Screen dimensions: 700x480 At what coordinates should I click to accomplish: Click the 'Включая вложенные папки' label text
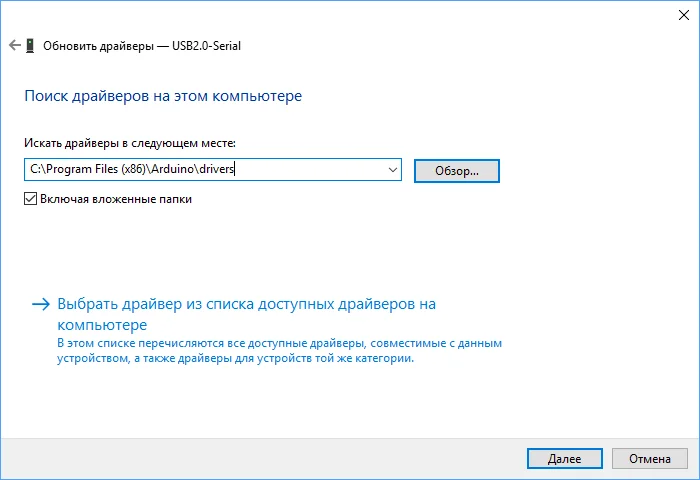pyautogui.click(x=115, y=199)
